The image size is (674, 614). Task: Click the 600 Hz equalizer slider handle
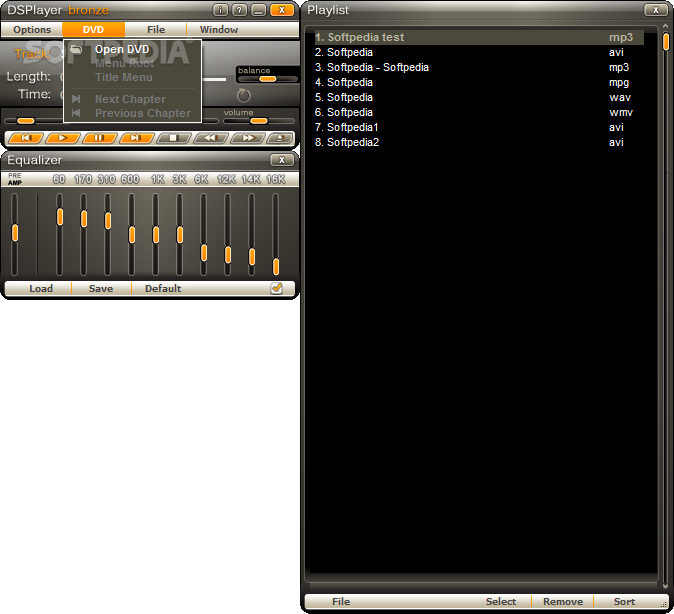coord(132,235)
